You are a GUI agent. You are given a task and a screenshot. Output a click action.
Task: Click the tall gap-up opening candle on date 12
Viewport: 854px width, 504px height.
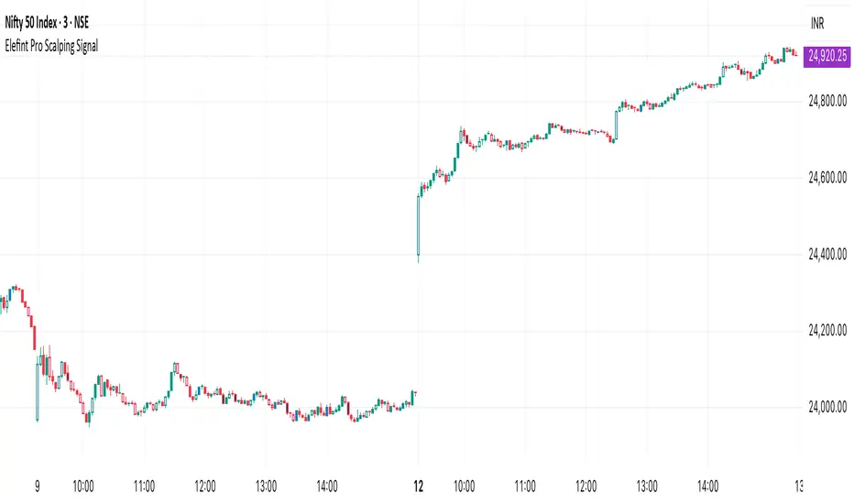tap(418, 226)
